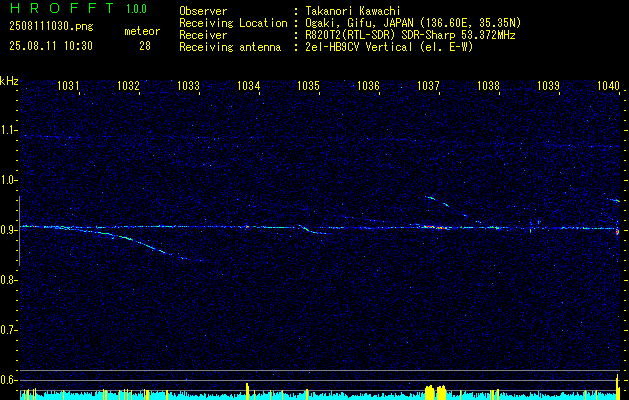Click the 1033 time marker
Image resolution: width=629 pixels, height=400 pixels.
[x=188, y=85]
